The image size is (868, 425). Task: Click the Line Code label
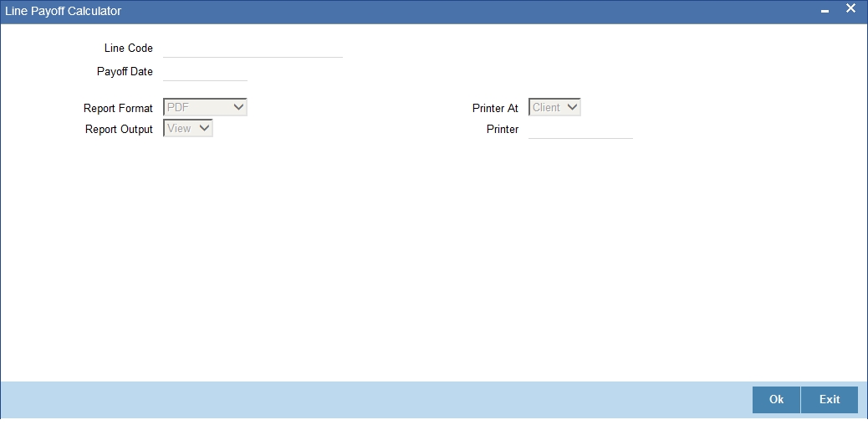pyautogui.click(x=129, y=49)
